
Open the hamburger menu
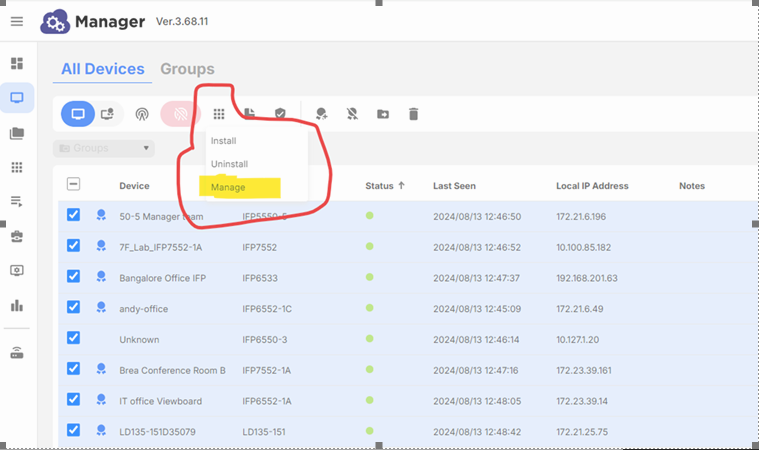pos(17,21)
